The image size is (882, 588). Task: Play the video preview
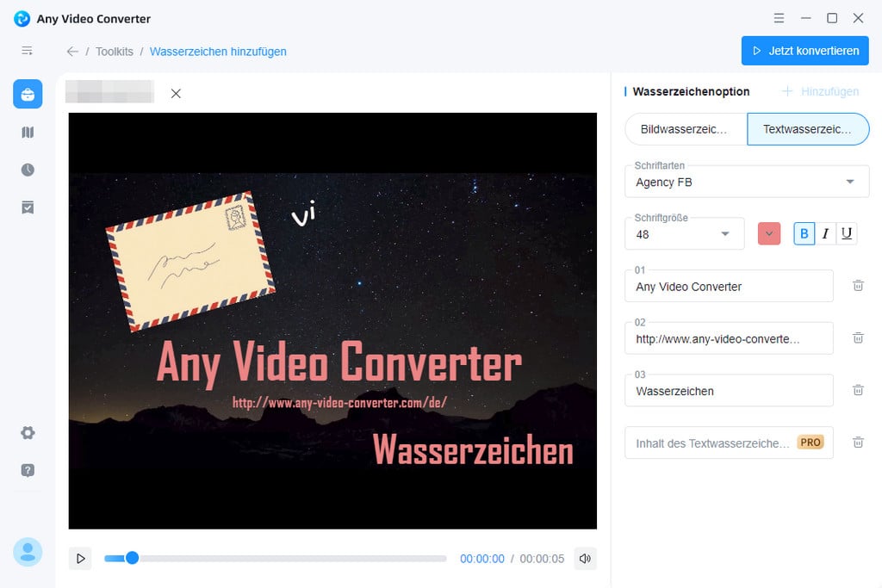point(80,559)
